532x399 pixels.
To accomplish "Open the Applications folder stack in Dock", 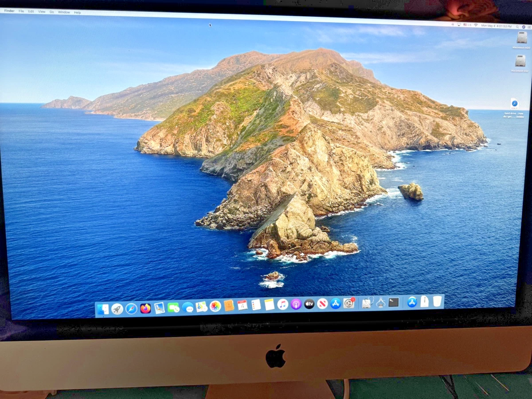I will tap(412, 301).
